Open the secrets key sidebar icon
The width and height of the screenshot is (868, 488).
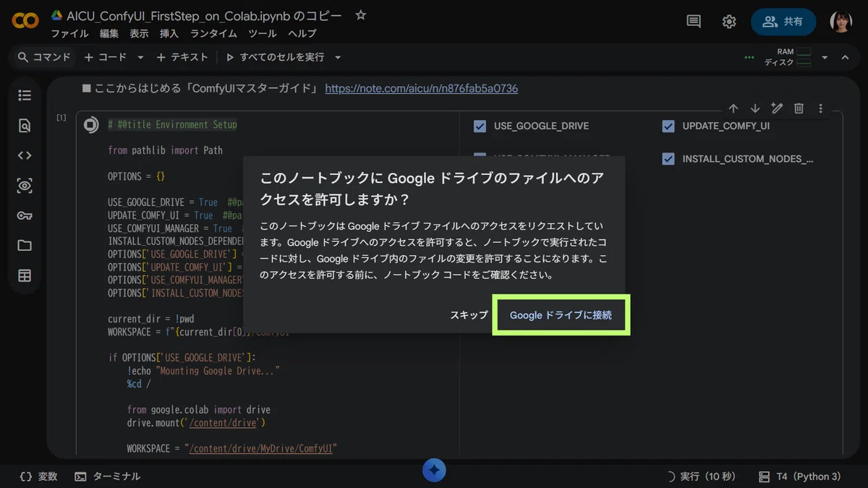(25, 215)
